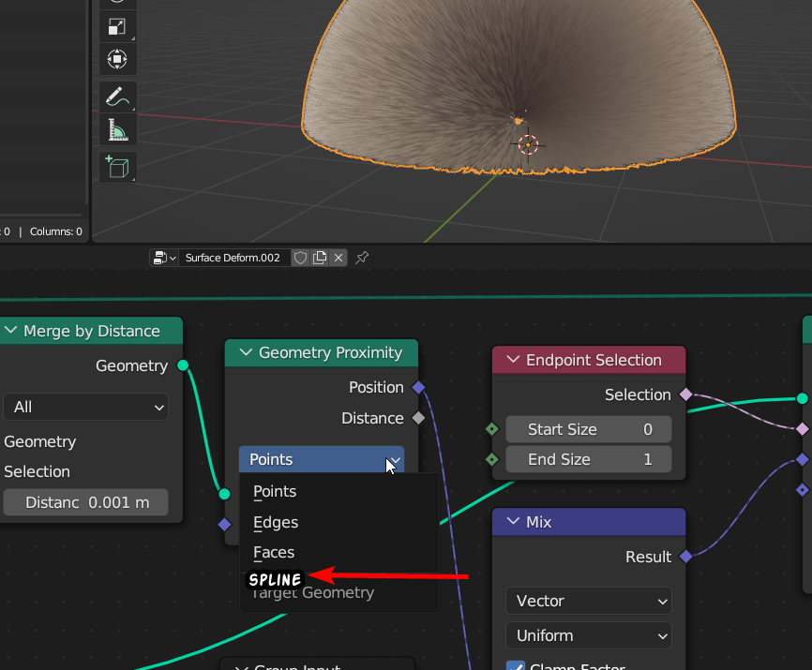This screenshot has width=812, height=670.
Task: Click the "Selection" label in Merge by Distance
Action: [x=38, y=472]
